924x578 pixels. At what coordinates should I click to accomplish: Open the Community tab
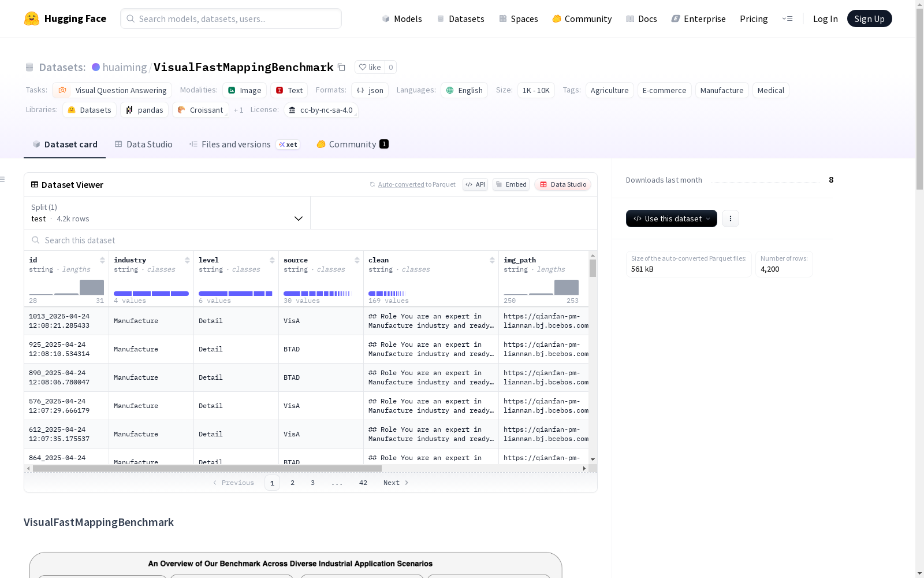point(352,144)
